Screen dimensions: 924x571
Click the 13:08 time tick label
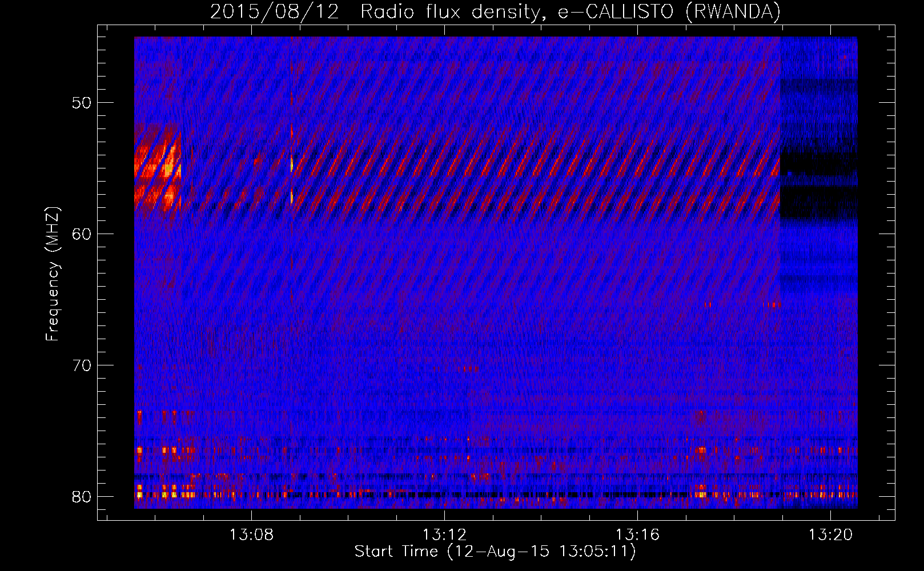(251, 534)
